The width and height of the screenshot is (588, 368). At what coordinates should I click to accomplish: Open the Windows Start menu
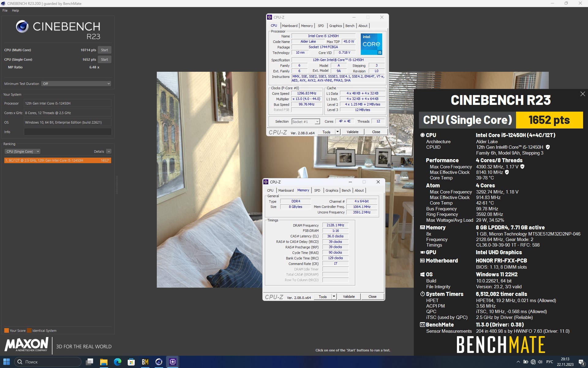coord(6,362)
